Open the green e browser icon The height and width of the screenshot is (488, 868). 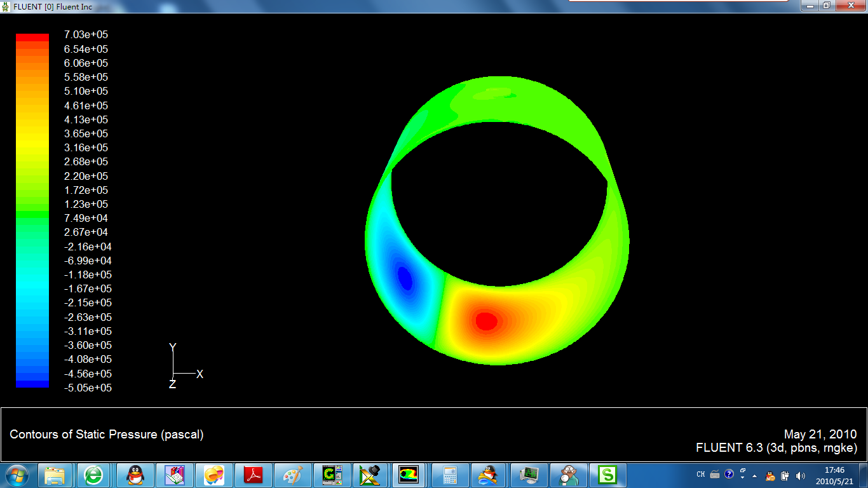95,475
